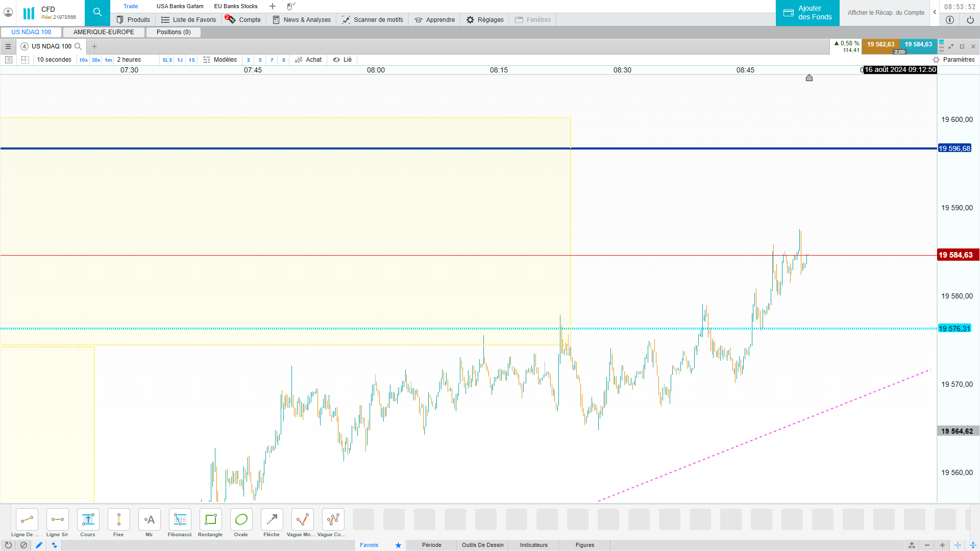Open Afficher le Récap. du Compte

coord(886,13)
